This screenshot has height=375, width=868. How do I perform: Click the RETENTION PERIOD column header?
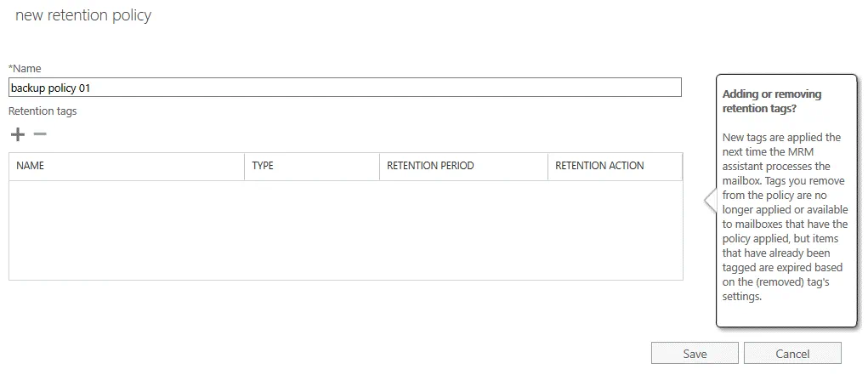click(x=430, y=166)
